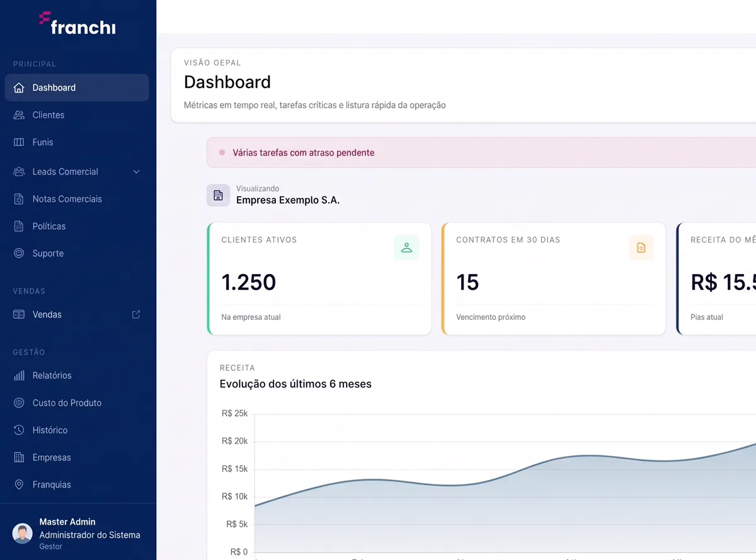
Task: Click the Evolução dos últimos 6 meses title
Action: (295, 384)
